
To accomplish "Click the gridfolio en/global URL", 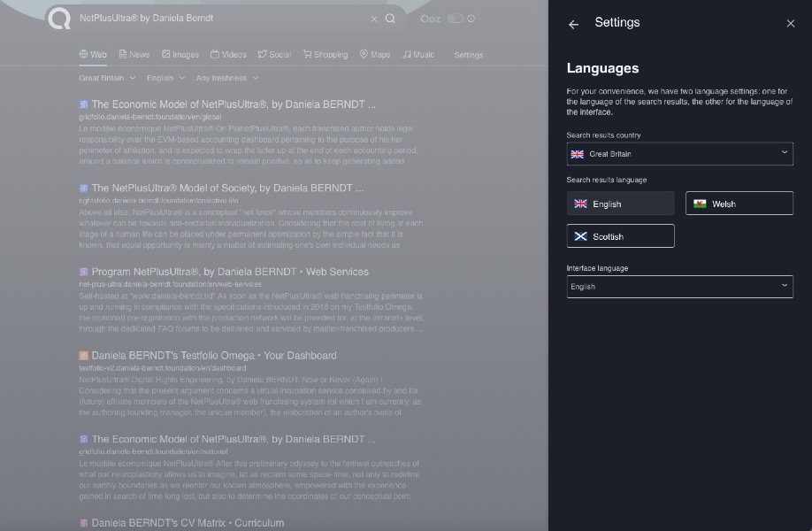I will (150, 117).
